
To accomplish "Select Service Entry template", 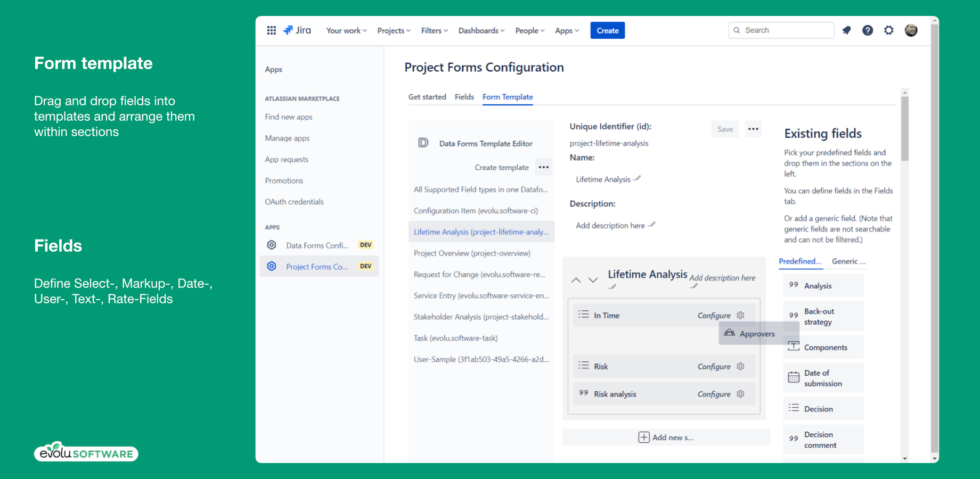I will [481, 295].
